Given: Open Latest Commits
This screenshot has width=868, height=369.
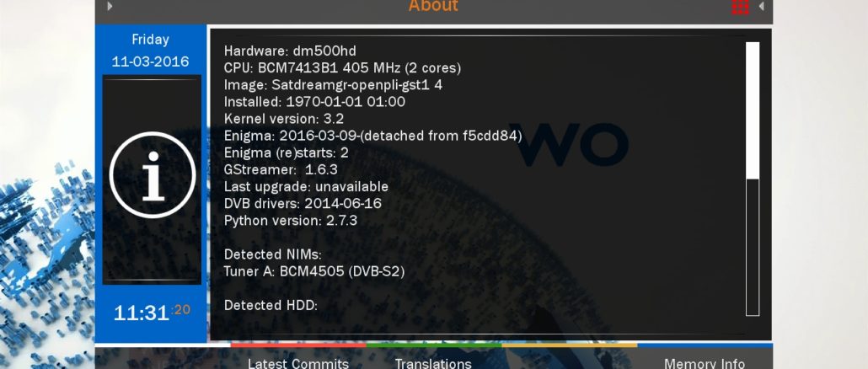Looking at the screenshot, I should point(298,363).
